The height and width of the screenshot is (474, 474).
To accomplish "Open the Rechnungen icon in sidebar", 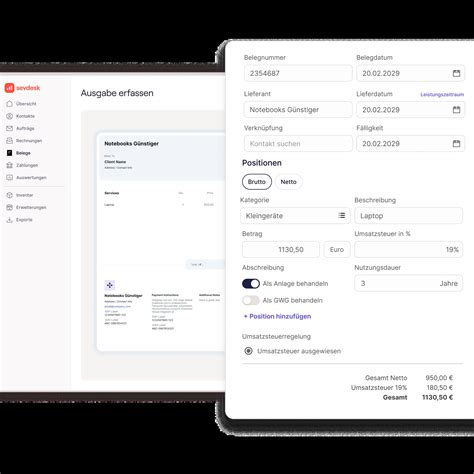I will (x=10, y=141).
